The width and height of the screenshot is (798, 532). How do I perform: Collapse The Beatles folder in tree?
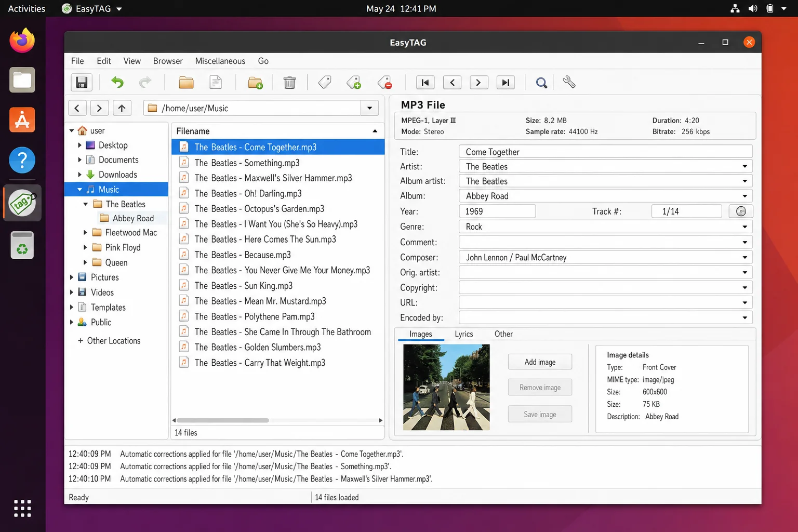[x=85, y=204]
